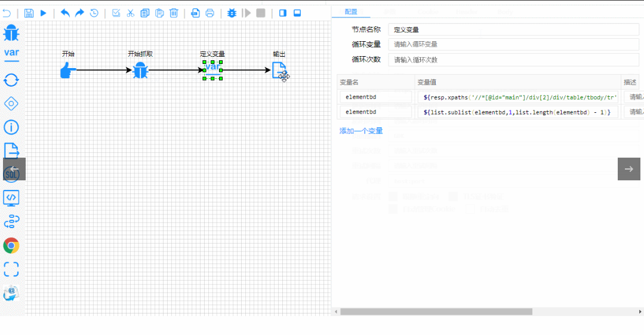Select the output document node in sidebar
Viewport: 644px width, 335px height.
tap(11, 150)
